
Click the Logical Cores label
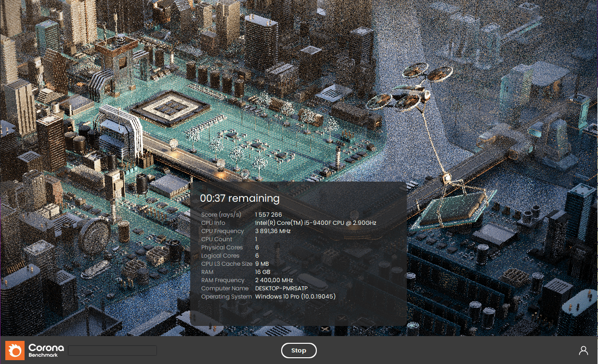220,256
